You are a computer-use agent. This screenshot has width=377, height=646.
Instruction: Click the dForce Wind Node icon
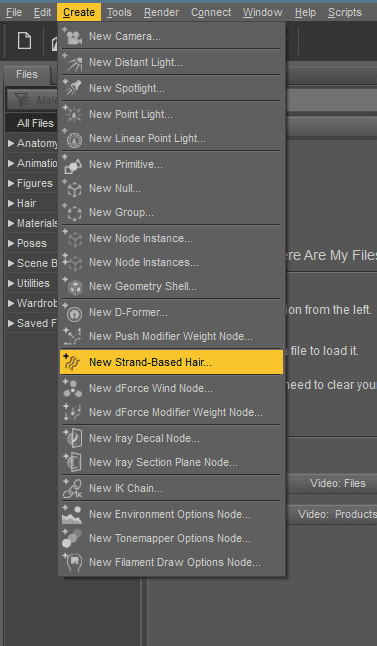pos(73,388)
